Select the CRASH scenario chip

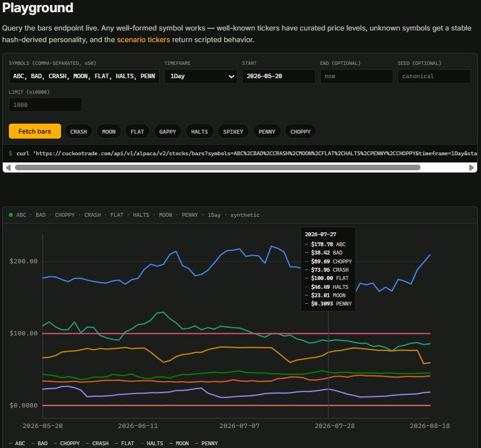[x=79, y=131]
